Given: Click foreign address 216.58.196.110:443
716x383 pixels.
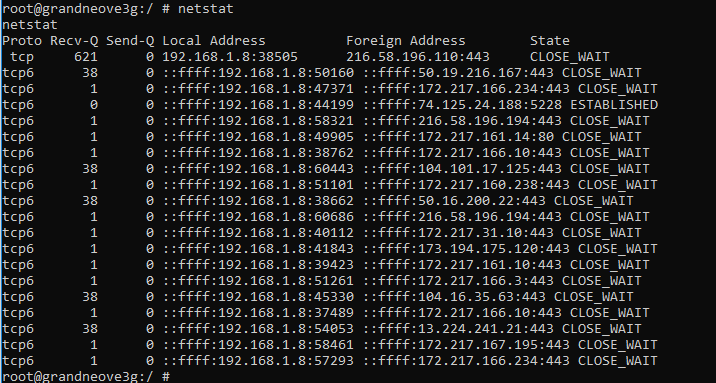Looking at the screenshot, I should click(418, 57).
